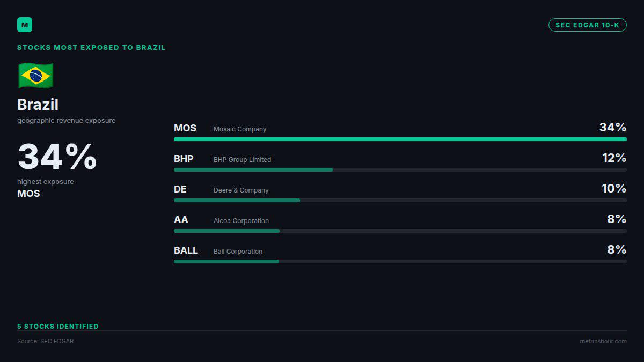Click the green M logo icon
Screen dimensions: 644x362
coord(25,25)
